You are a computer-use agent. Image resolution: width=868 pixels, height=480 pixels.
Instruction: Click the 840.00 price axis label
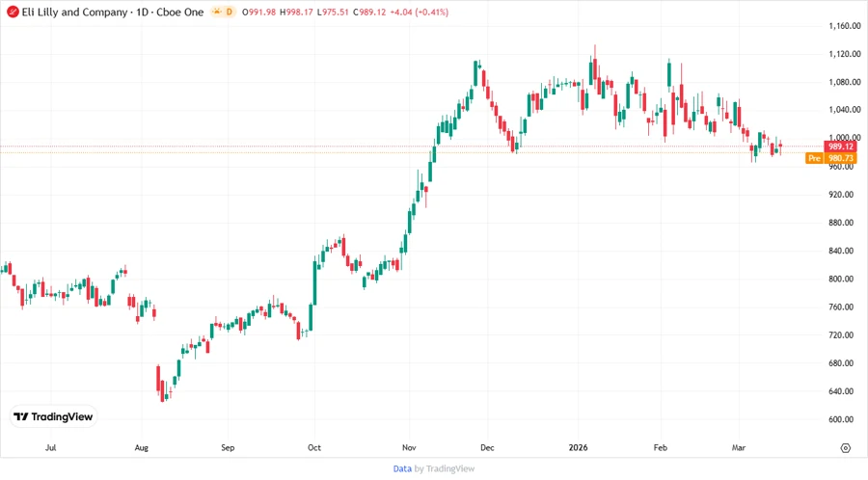841,251
